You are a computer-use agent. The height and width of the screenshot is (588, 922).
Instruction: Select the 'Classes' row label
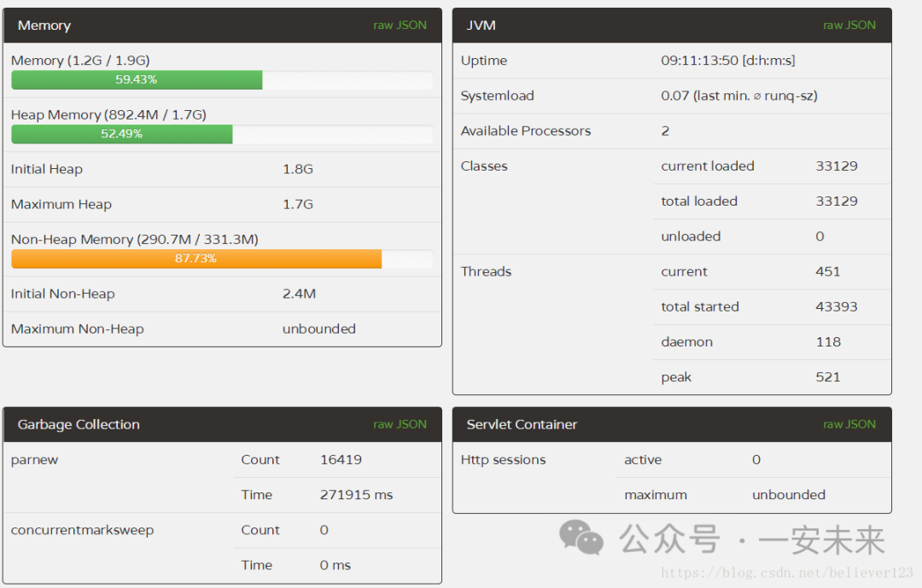484,166
